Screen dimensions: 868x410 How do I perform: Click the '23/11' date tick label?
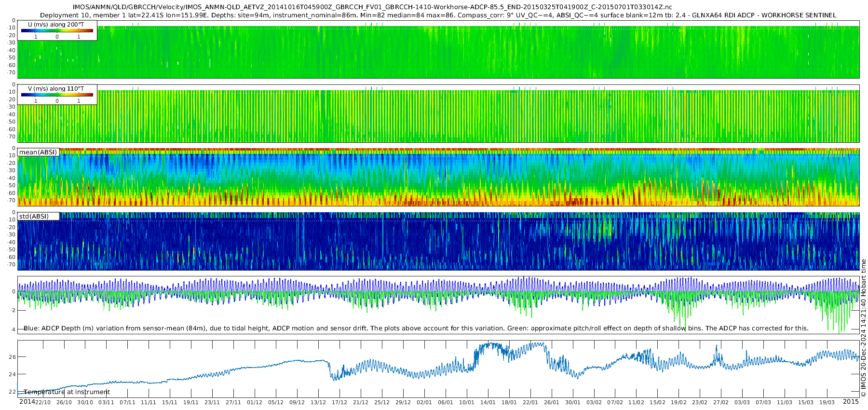coord(212,402)
